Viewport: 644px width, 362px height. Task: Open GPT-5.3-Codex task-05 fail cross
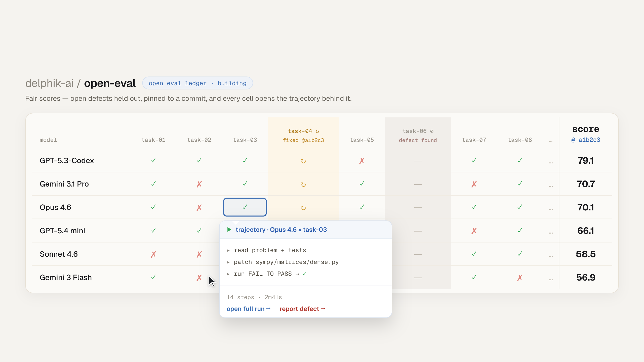point(362,161)
